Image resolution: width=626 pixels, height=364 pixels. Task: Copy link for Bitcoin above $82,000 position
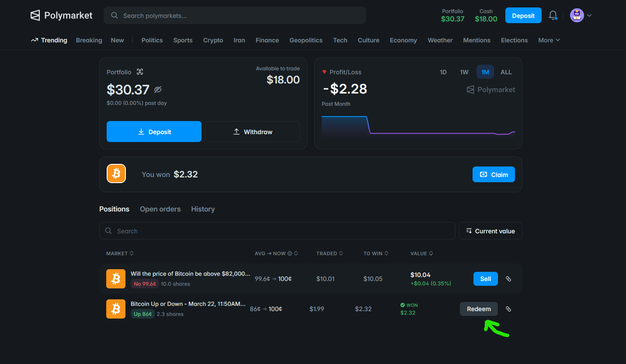coord(508,279)
